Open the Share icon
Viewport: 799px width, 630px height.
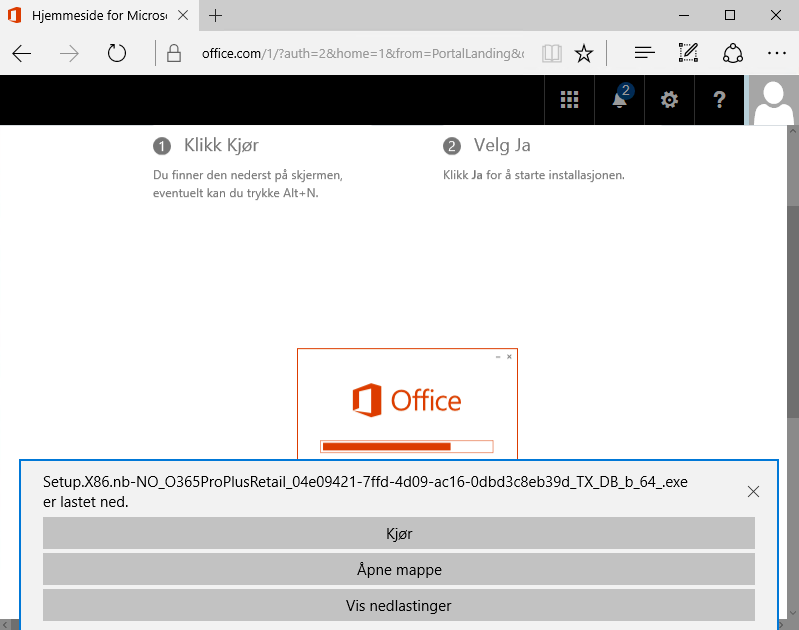pos(733,53)
